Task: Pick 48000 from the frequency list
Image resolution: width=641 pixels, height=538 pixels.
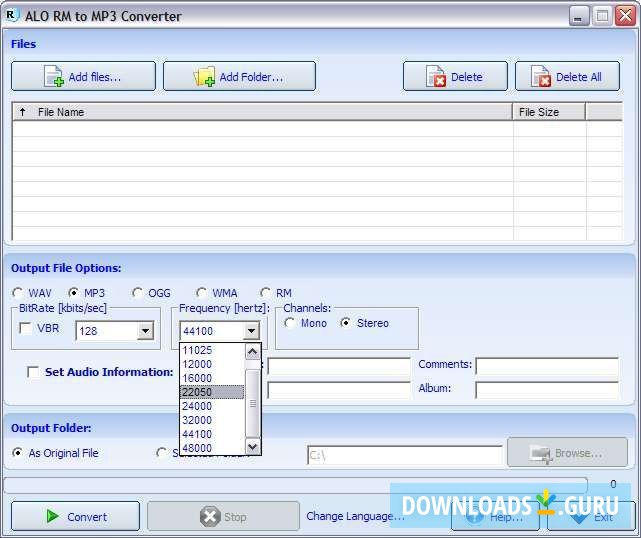Action: coord(212,448)
